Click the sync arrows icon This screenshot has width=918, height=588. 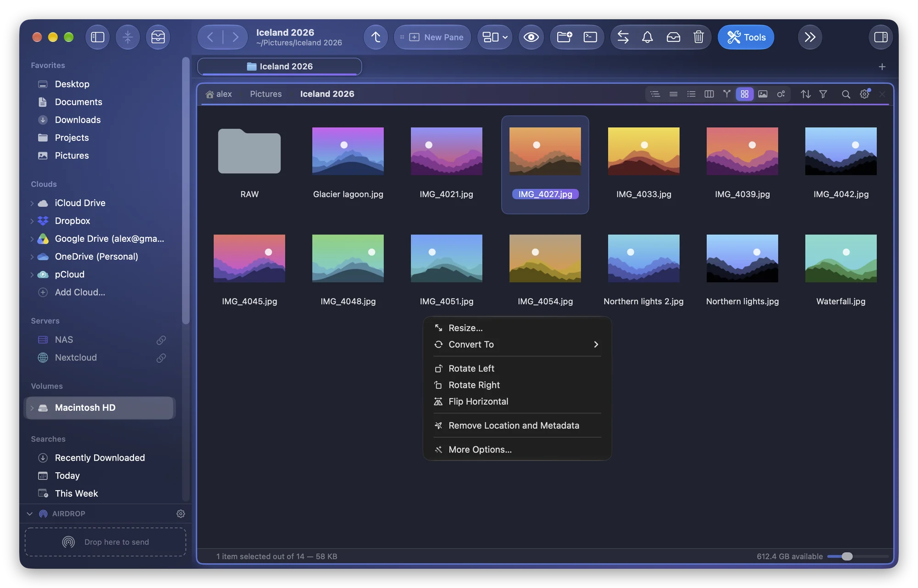pos(623,37)
